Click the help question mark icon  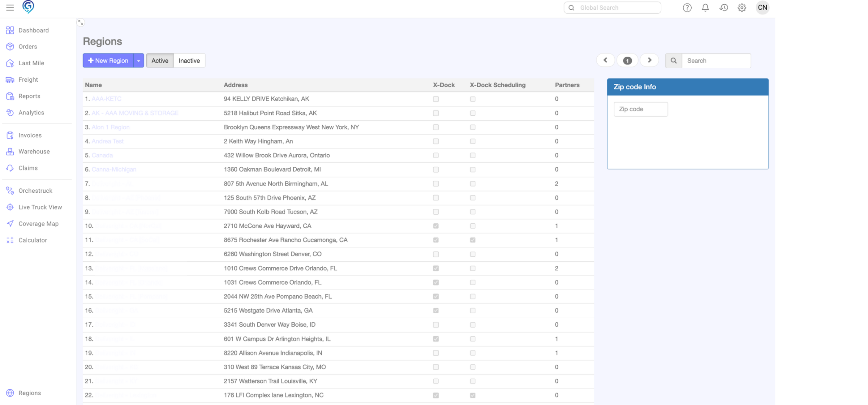point(687,8)
